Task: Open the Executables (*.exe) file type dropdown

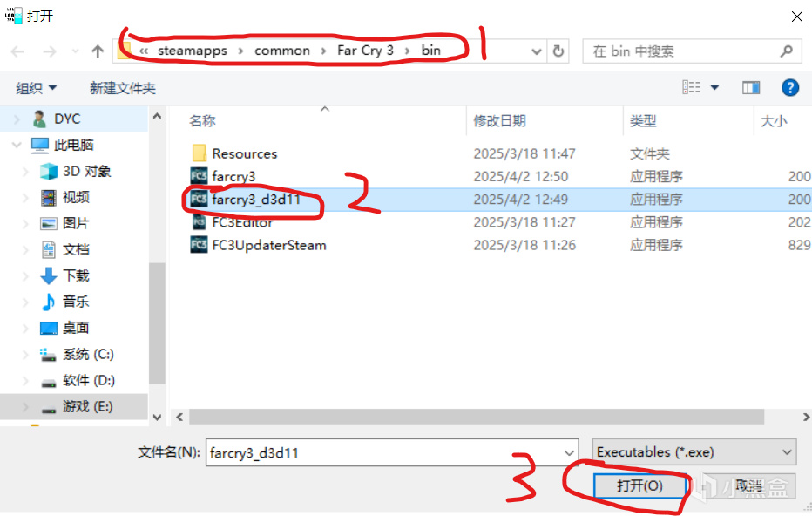Action: click(x=694, y=452)
